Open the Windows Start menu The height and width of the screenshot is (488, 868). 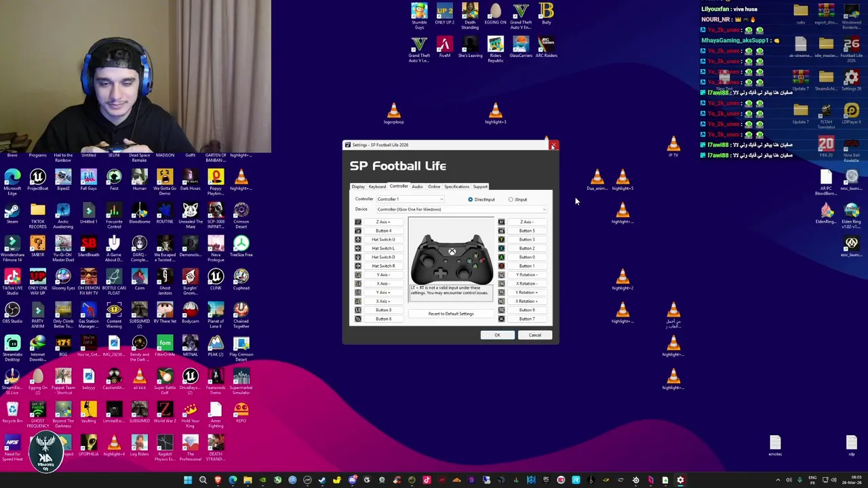coord(188,481)
